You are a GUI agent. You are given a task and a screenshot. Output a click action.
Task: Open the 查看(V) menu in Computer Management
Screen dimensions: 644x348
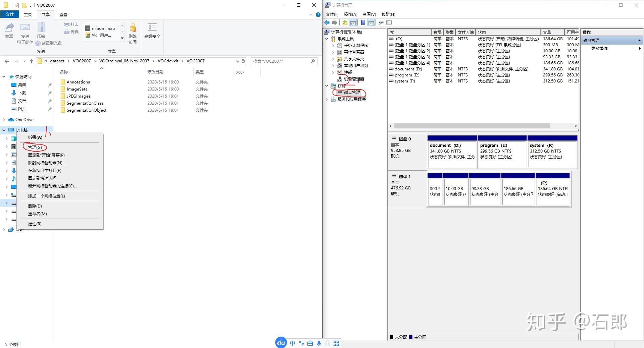click(x=369, y=14)
